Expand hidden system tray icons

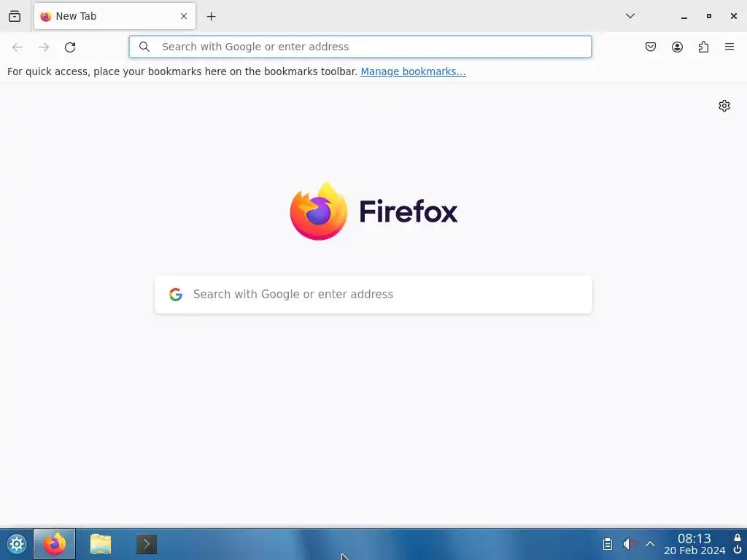point(650,544)
